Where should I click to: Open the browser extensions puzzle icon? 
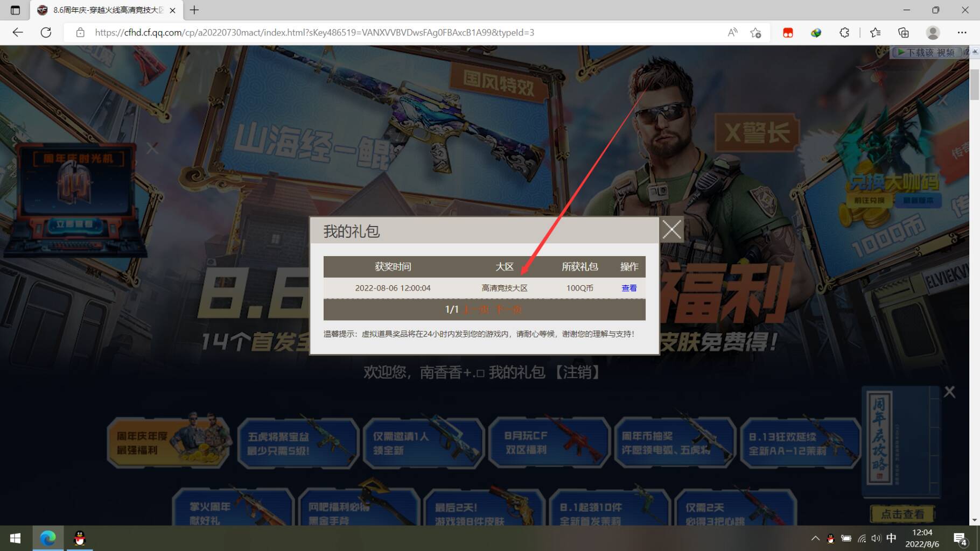coord(844,32)
